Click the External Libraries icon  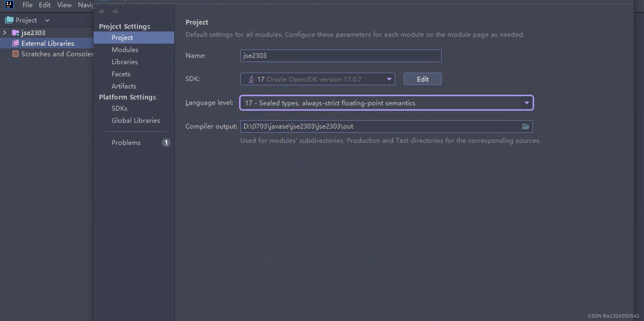15,43
